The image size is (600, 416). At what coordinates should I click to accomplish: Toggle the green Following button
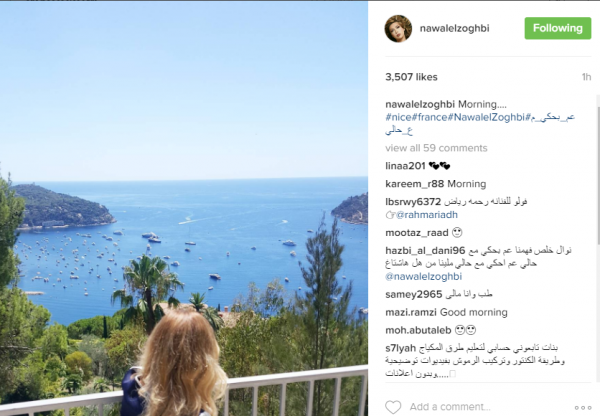558,28
